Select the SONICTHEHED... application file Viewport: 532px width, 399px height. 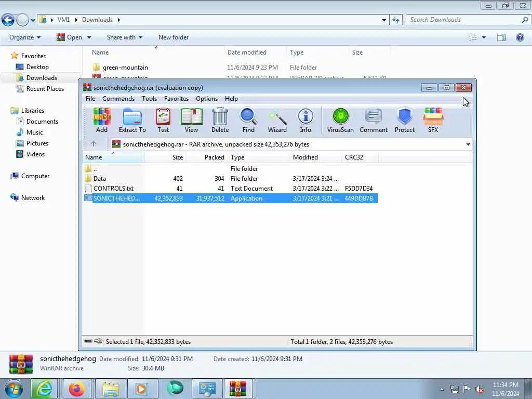[x=231, y=198]
